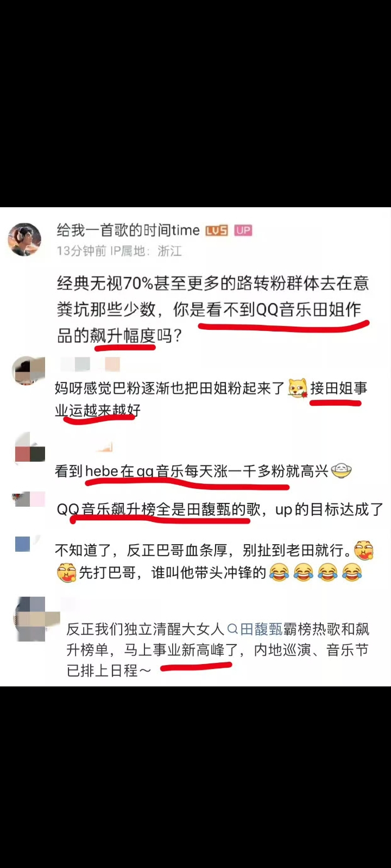Open the blurred avatar beside 妈呀感觉巴粉 comment
The width and height of the screenshot is (391, 868).
[x=29, y=371]
